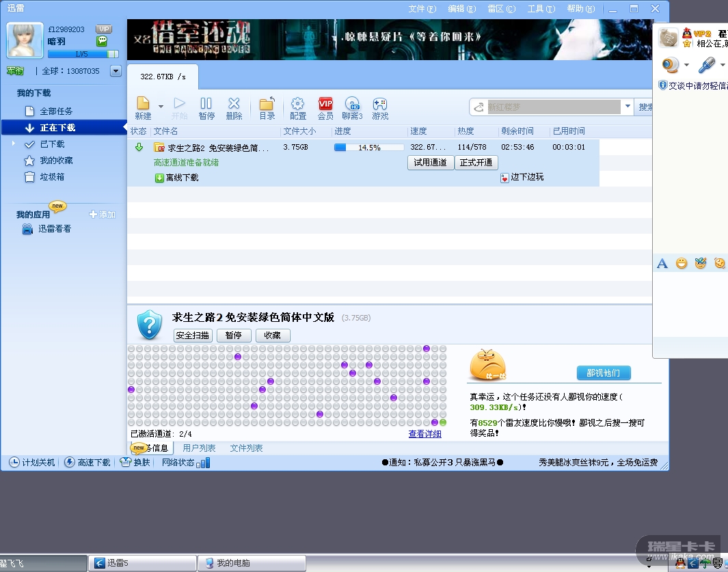The image size is (728, 572).
Task: Open the 帮助(H) menu
Action: coord(581,9)
